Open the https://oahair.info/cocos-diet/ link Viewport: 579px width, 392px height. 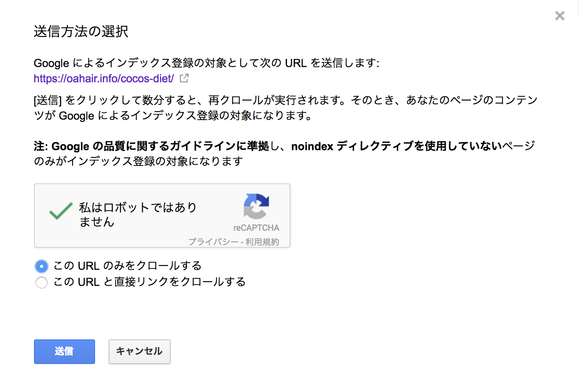[104, 78]
